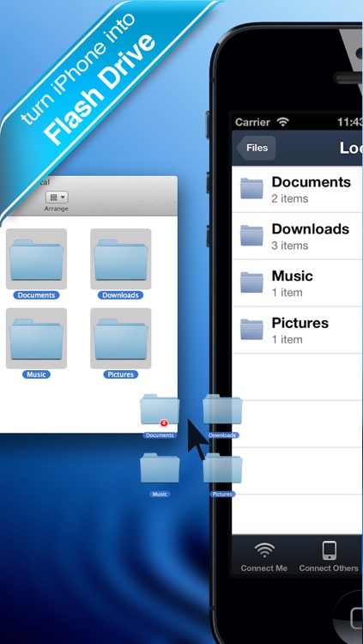Open the Downloads folder icon on iPhone
Image resolution: width=363 pixels, height=644 pixels.
coord(251,235)
